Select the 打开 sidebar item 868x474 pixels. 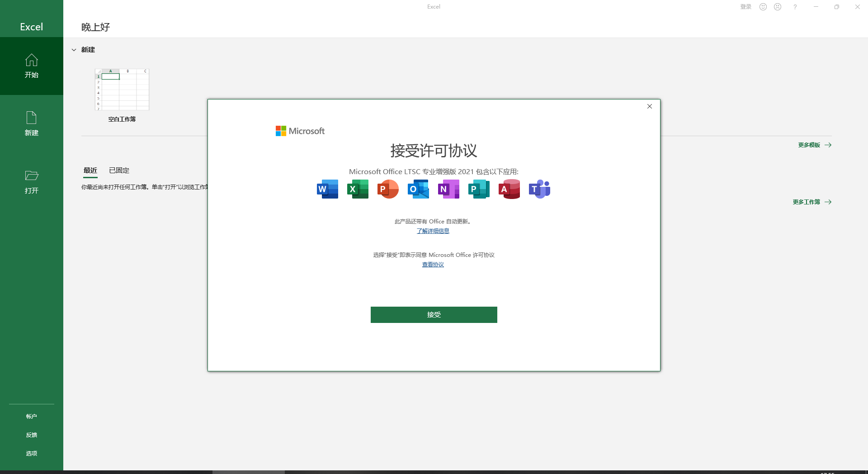pyautogui.click(x=31, y=181)
